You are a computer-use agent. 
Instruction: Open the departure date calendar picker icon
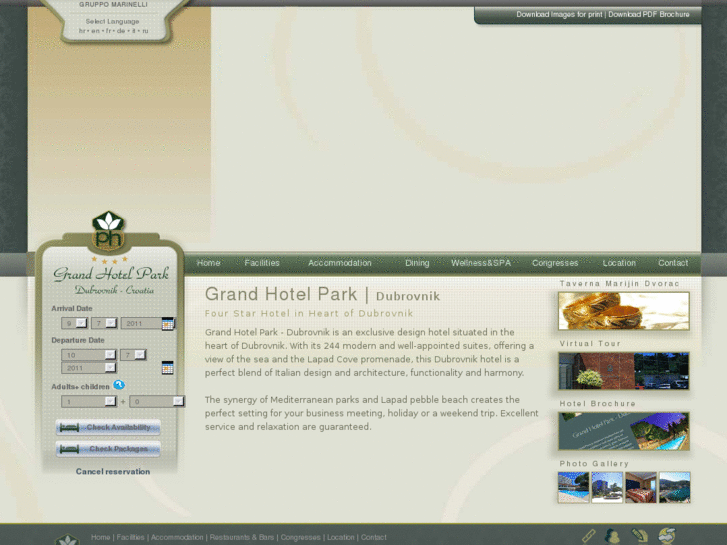167,367
